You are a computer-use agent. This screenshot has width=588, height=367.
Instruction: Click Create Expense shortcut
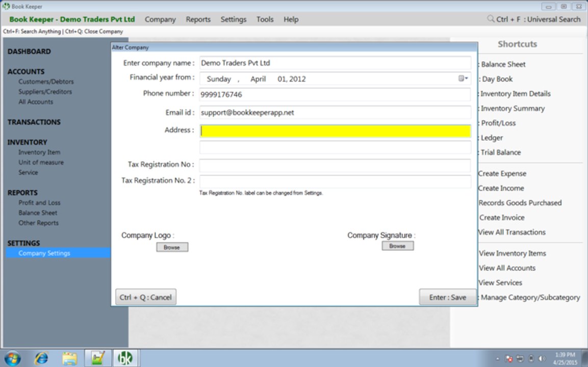502,174
